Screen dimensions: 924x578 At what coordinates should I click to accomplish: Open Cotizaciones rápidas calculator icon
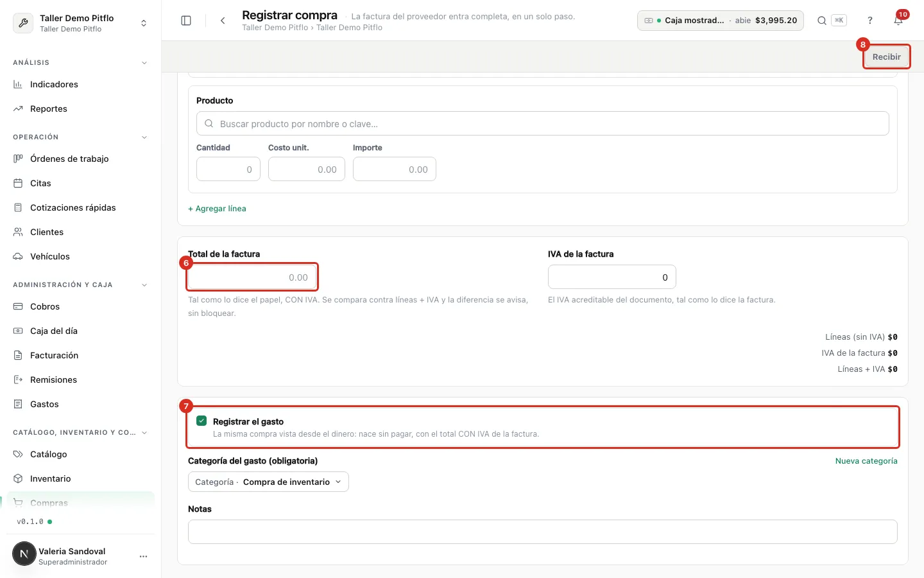pos(18,207)
